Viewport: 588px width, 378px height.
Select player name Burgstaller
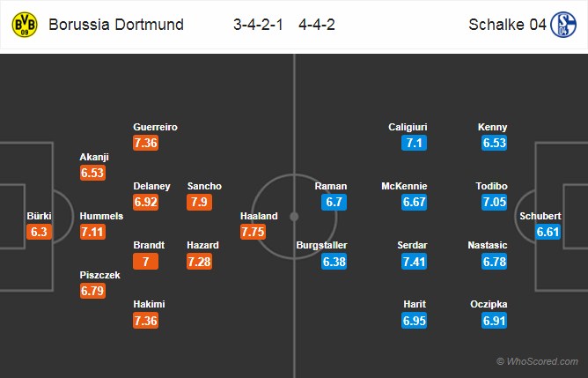point(322,245)
